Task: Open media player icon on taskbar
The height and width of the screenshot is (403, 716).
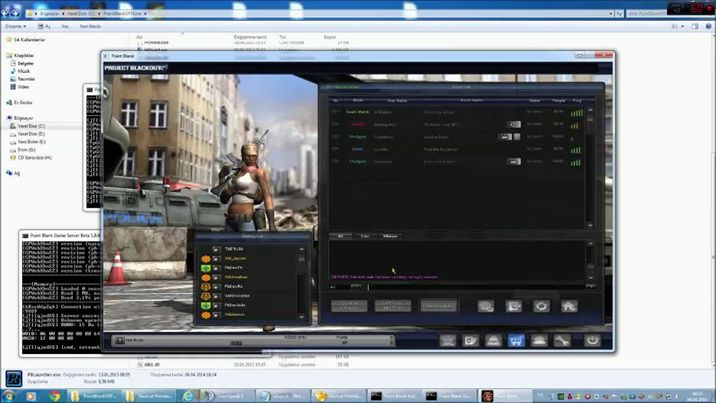Action: (31, 396)
